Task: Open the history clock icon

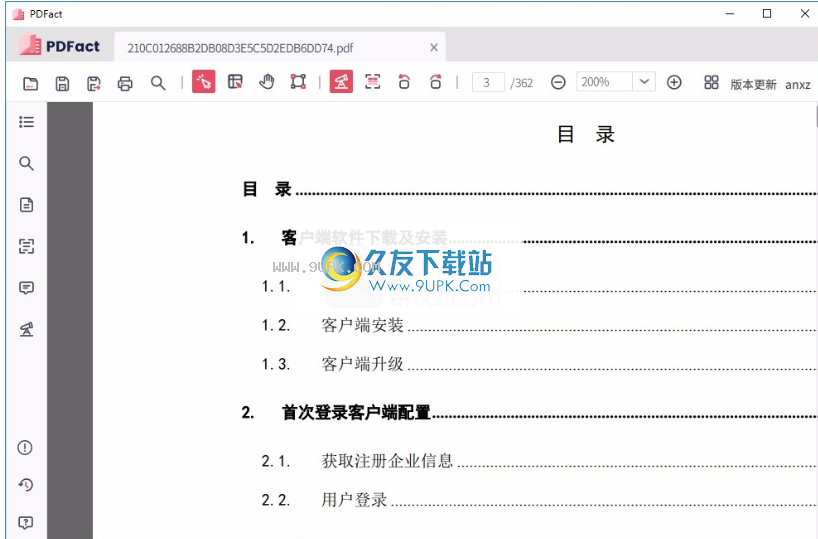Action: (x=26, y=485)
